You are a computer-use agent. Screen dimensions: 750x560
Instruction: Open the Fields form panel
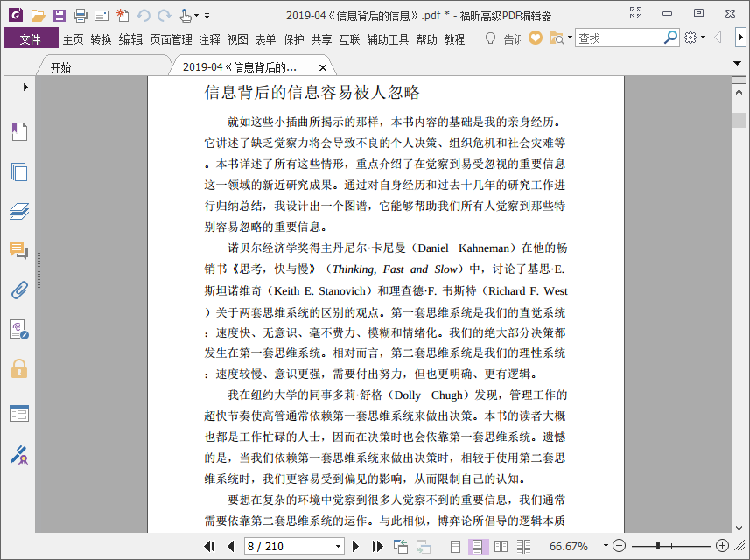click(19, 414)
